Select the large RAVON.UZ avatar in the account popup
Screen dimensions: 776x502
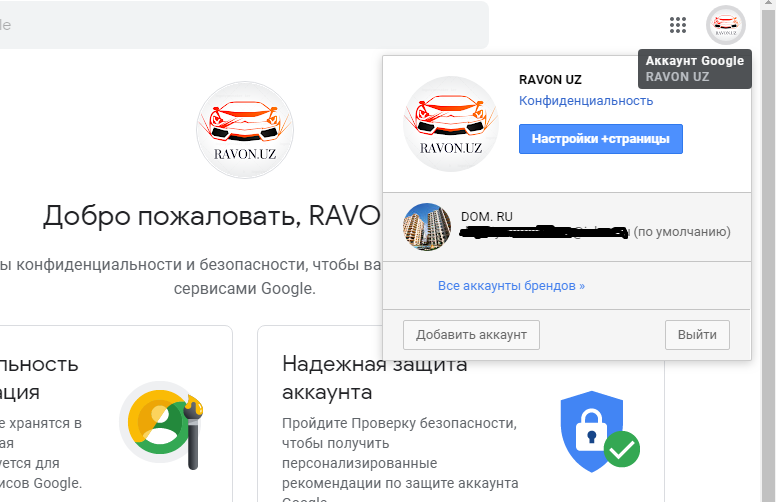(451, 124)
